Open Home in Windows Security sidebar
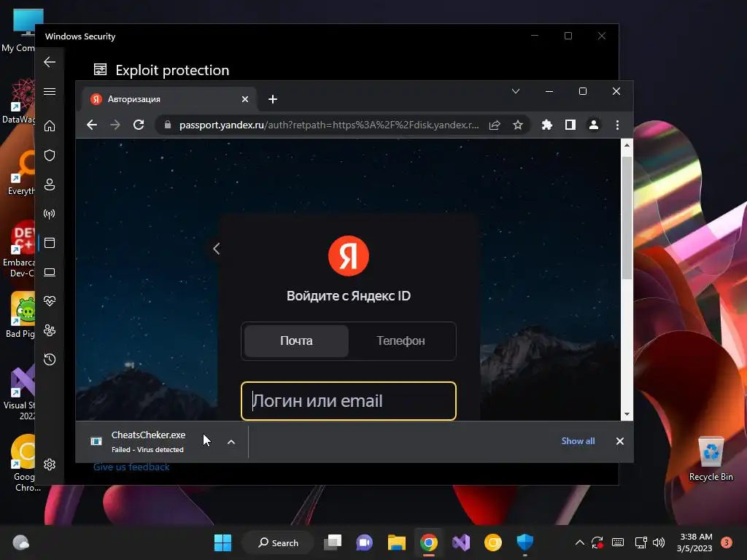 [x=50, y=125]
